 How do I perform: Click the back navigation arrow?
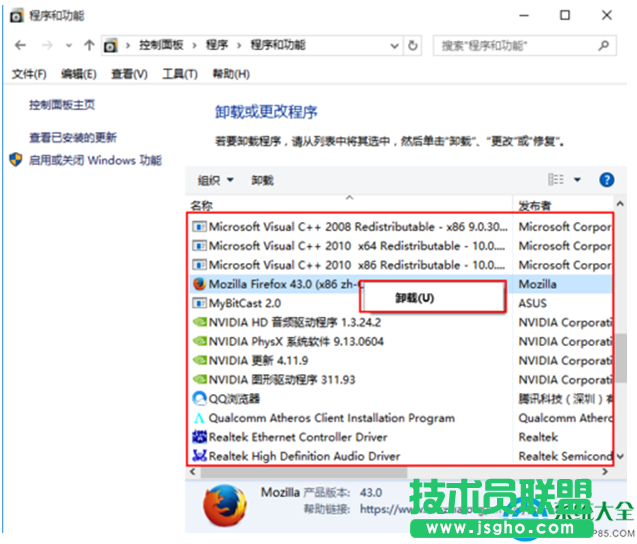(21, 46)
